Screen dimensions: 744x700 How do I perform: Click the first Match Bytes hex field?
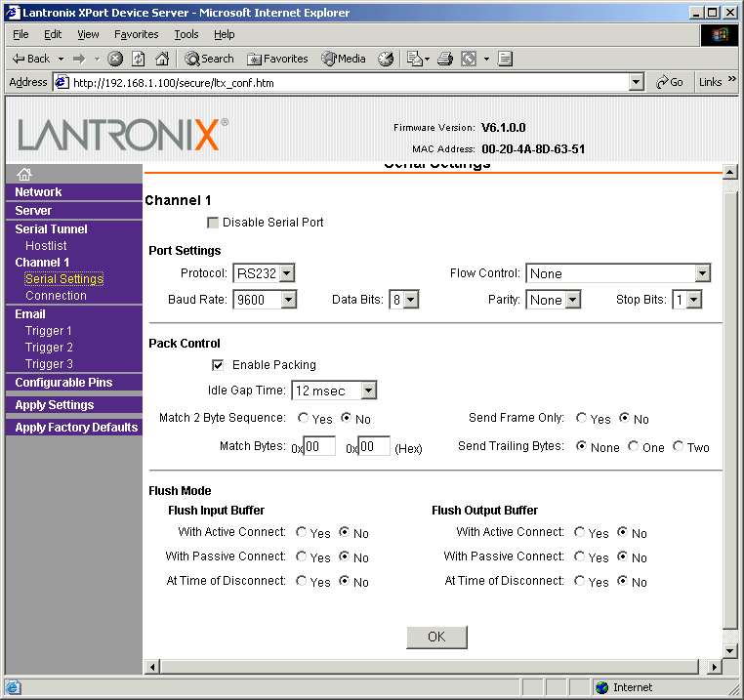tap(319, 446)
